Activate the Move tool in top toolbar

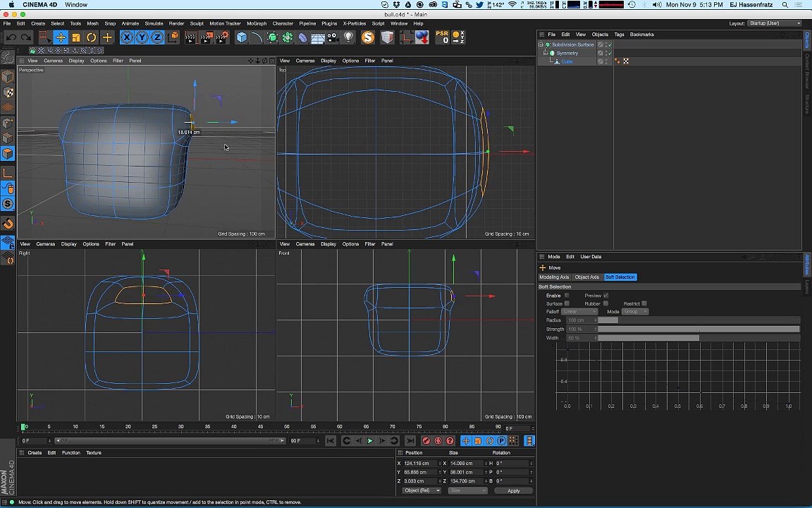coord(61,37)
